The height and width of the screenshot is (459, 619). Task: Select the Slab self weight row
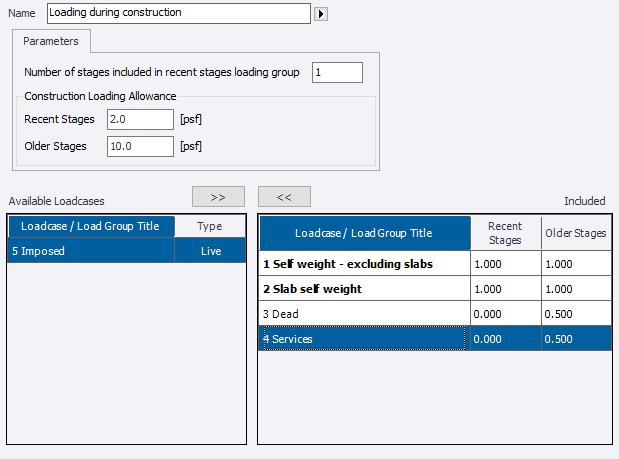coord(364,289)
